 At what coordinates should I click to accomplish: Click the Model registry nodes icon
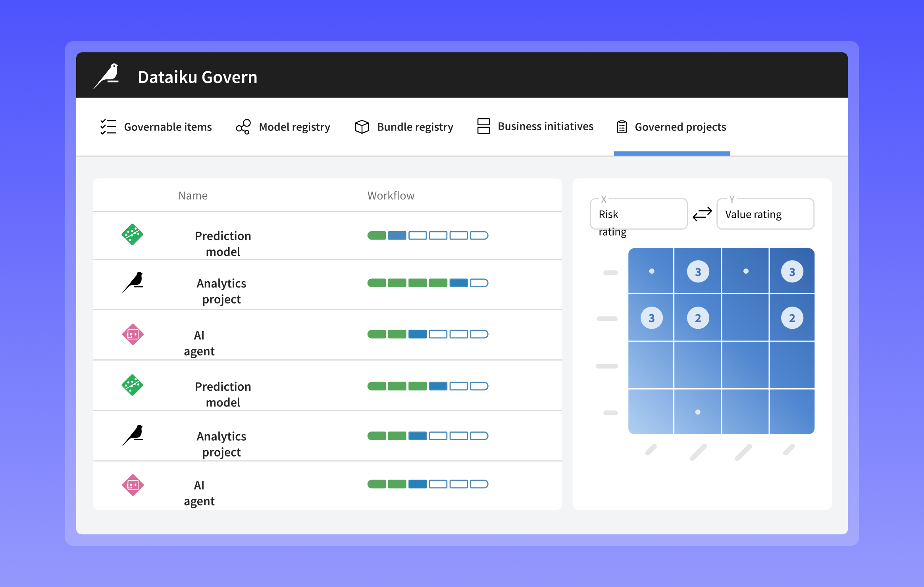coord(243,127)
